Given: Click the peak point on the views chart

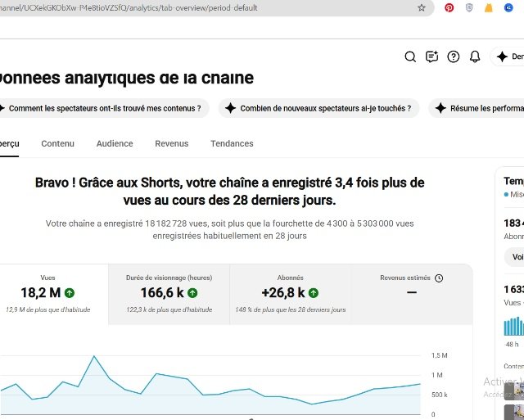Looking at the screenshot, I should (x=94, y=356).
